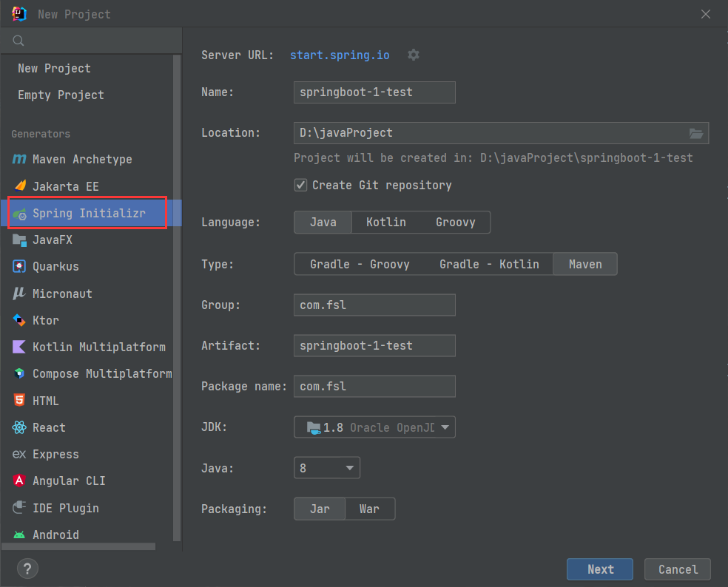The width and height of the screenshot is (728, 587).
Task: Select Java as the language
Action: click(x=323, y=223)
